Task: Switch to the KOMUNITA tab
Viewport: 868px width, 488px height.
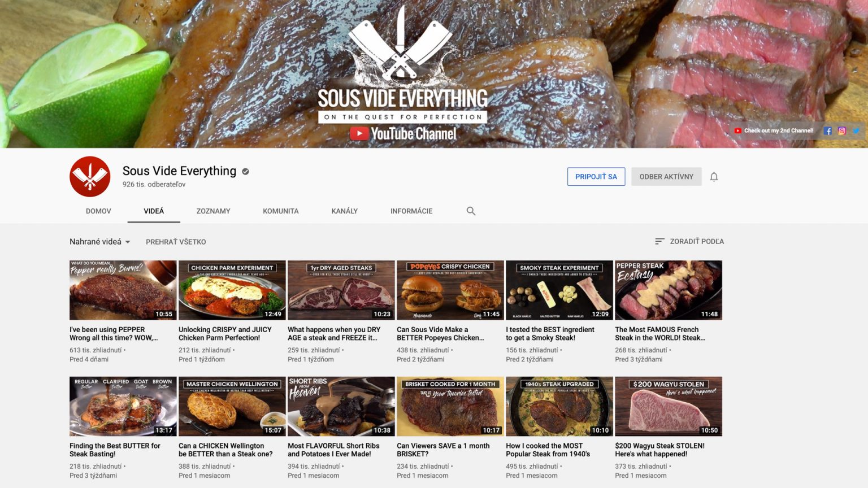Action: 280,211
